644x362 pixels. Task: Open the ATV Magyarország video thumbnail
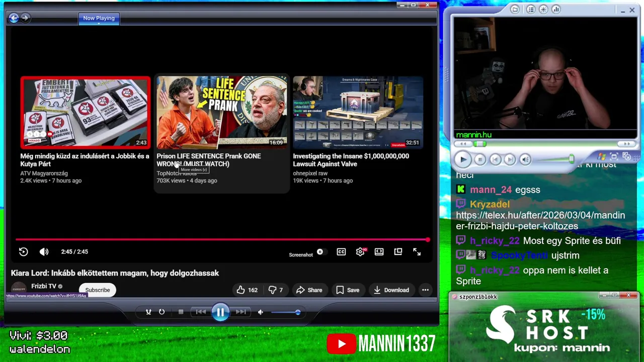85,112
